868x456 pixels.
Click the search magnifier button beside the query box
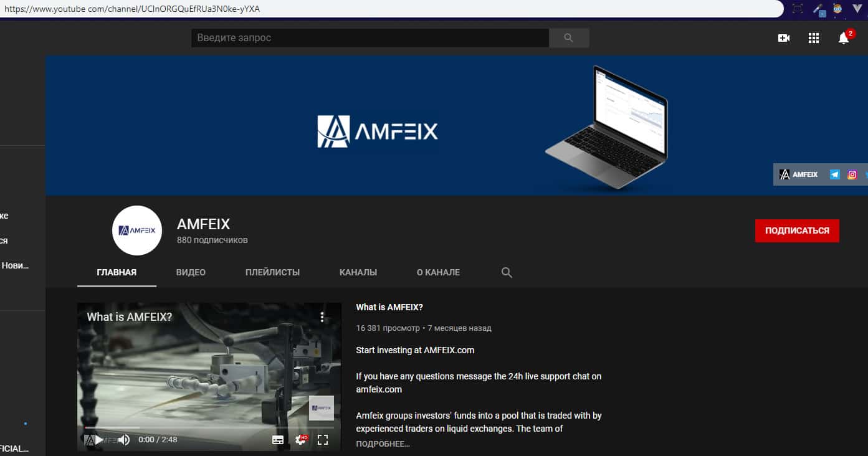pos(568,38)
